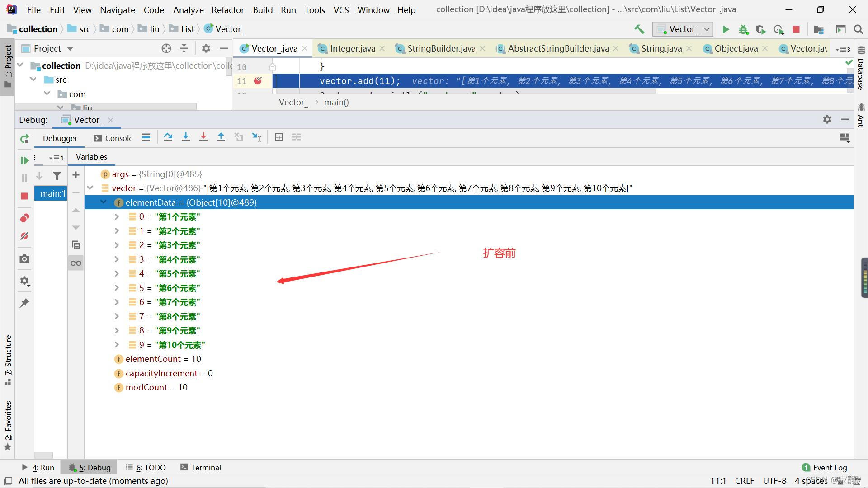Click Step Over in the debugger toolbar

point(168,137)
